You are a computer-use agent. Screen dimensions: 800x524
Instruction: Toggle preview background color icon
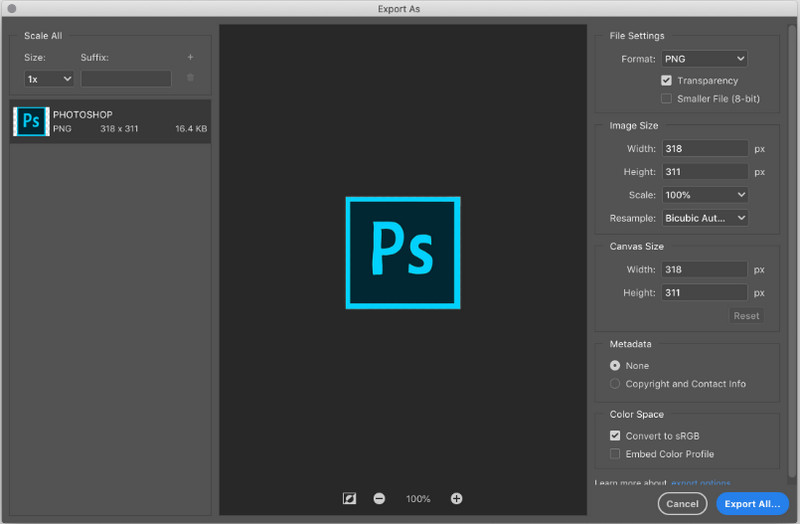349,498
